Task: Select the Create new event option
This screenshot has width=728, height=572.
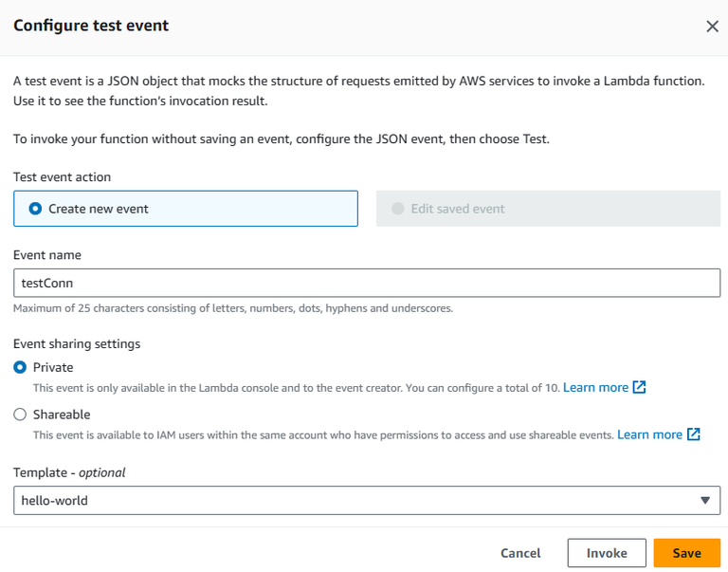Action: (35, 209)
